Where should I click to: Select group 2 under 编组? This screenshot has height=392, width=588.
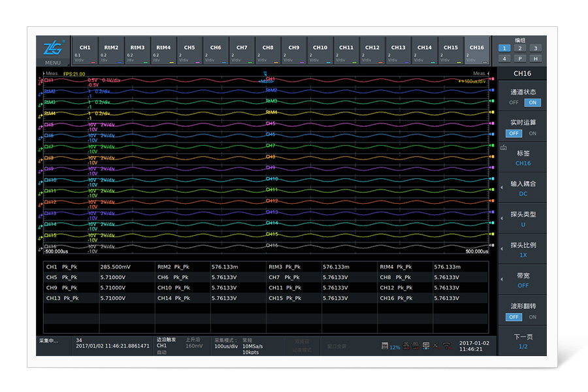(x=519, y=48)
